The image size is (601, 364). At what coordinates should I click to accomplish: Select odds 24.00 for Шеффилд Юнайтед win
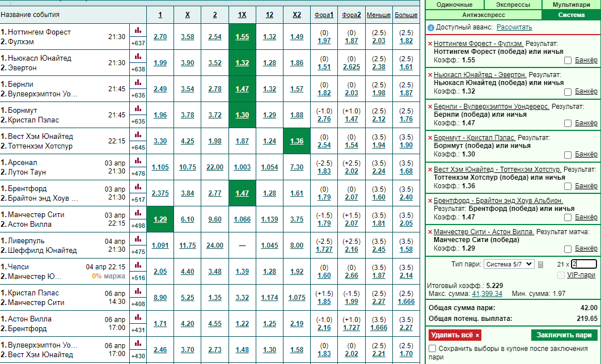[215, 246]
